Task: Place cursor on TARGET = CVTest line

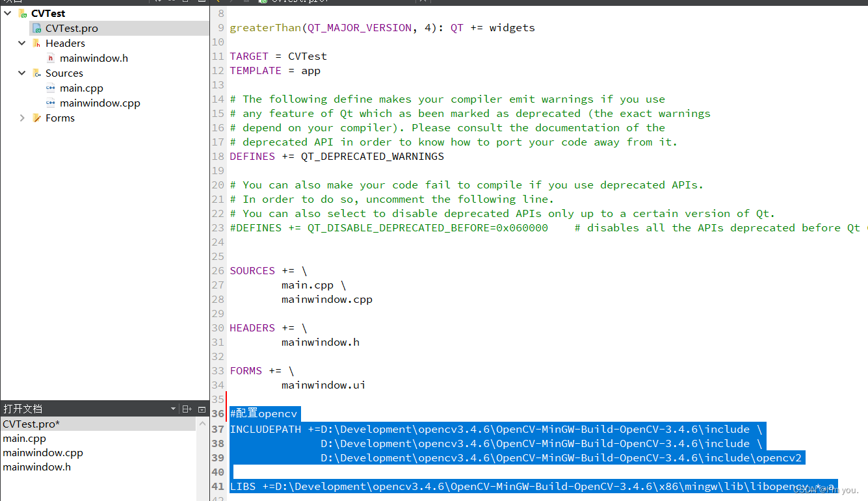Action: point(278,57)
